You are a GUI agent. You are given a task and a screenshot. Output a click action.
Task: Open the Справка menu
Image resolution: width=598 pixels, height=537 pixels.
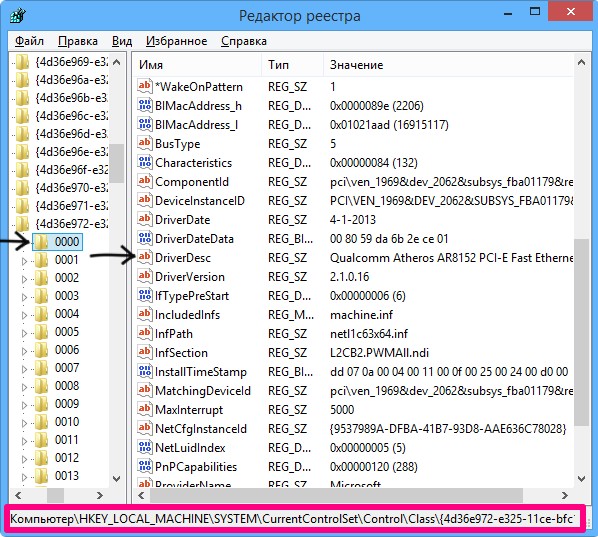[244, 41]
